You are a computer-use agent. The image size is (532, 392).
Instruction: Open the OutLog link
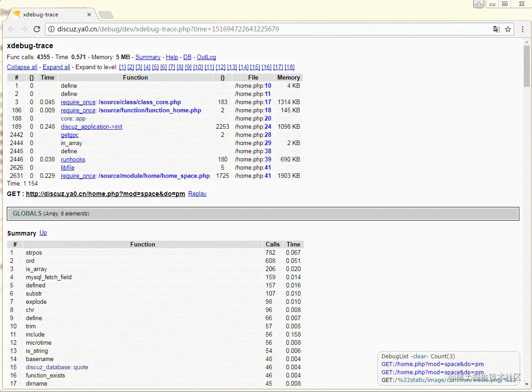(x=206, y=57)
